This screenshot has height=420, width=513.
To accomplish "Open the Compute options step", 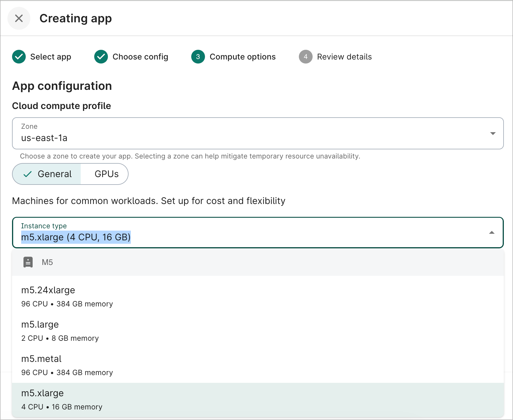I will [x=242, y=57].
